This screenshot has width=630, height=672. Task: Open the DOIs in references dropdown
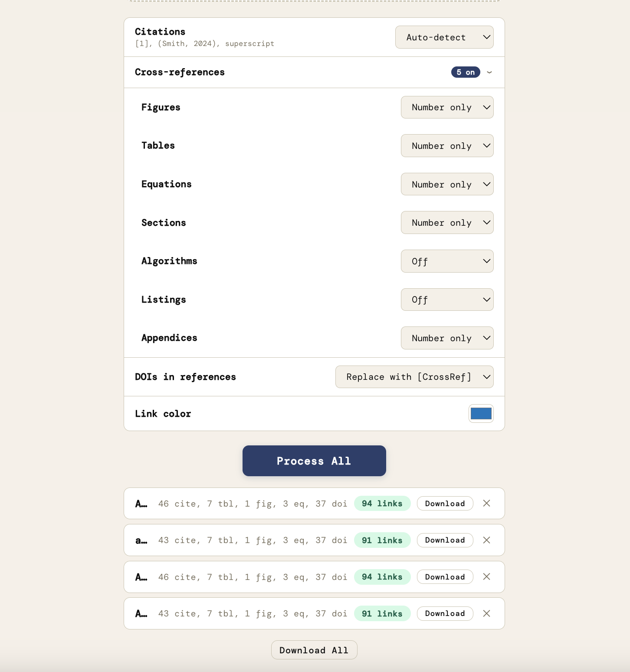tap(414, 377)
